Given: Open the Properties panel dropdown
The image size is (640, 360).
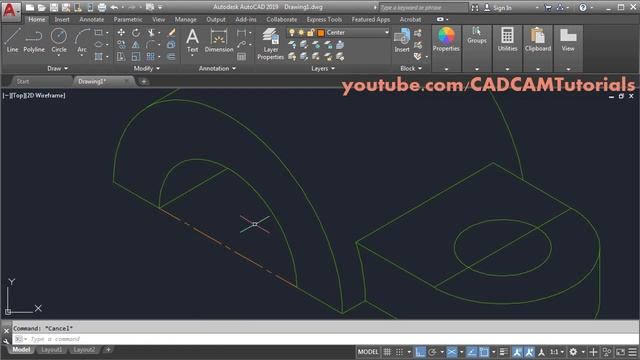Looking at the screenshot, I should pos(446,69).
